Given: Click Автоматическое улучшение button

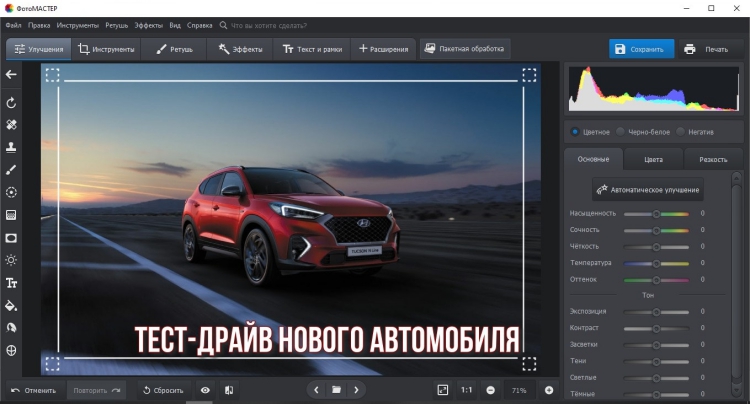Looking at the screenshot, I should point(648,190).
